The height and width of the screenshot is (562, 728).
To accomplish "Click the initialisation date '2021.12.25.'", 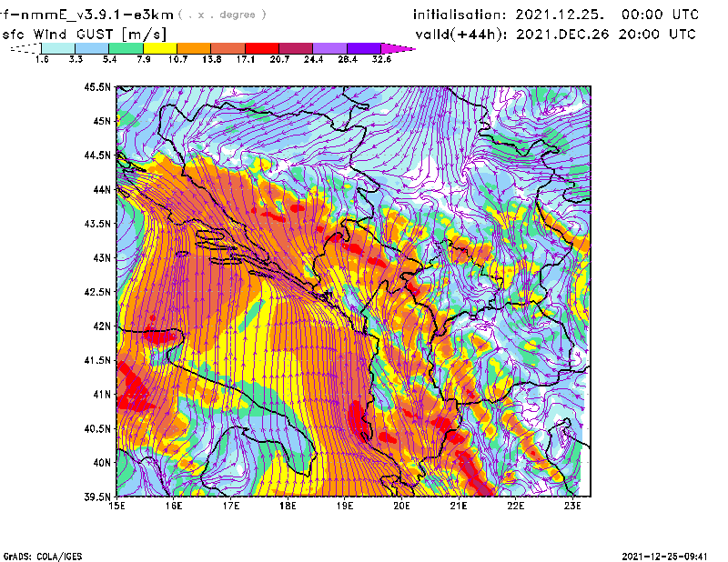I will 560,15.
